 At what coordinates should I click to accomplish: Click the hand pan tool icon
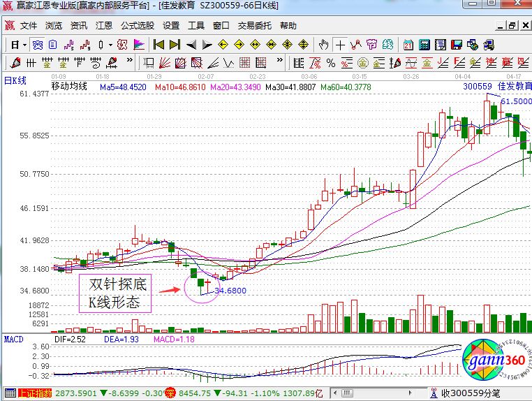point(323,45)
